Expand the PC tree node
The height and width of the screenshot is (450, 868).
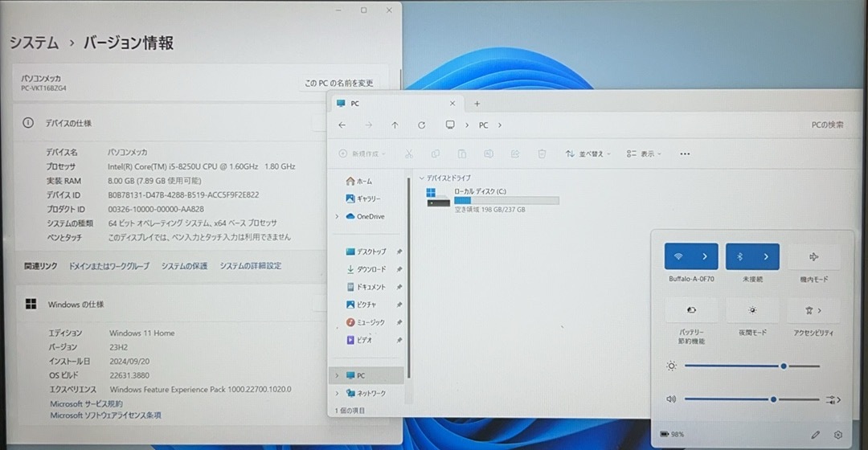337,375
